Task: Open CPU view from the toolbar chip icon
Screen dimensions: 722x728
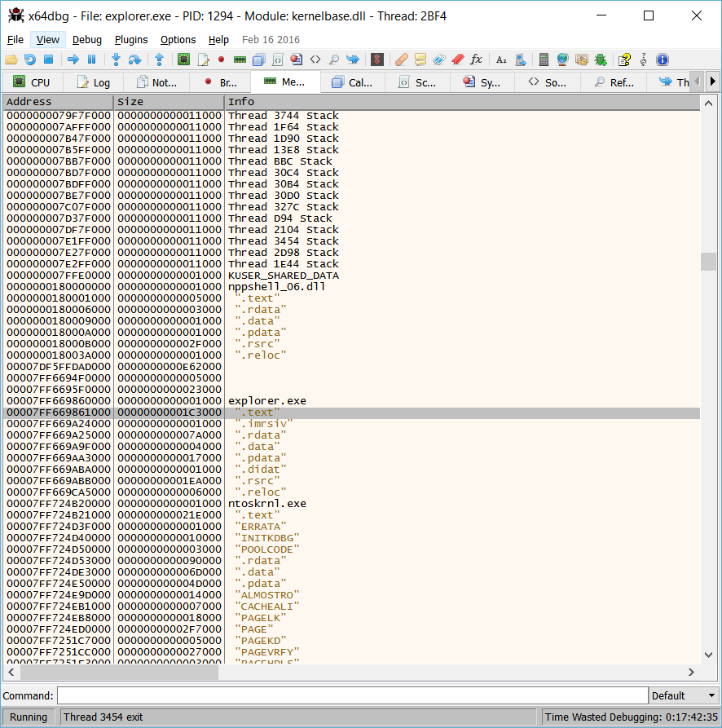Action: [x=183, y=60]
